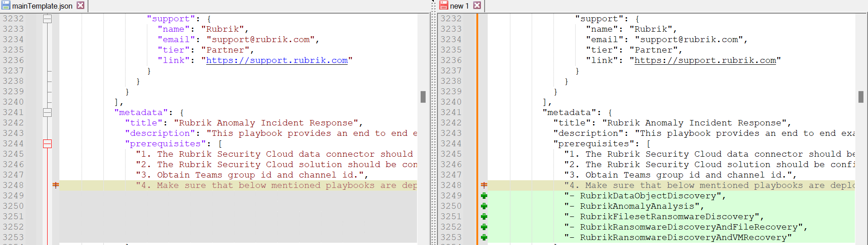Viewport: 868px width, 245px height.
Task: Click "support" key in mainTemplate.json pane
Action: point(171,19)
